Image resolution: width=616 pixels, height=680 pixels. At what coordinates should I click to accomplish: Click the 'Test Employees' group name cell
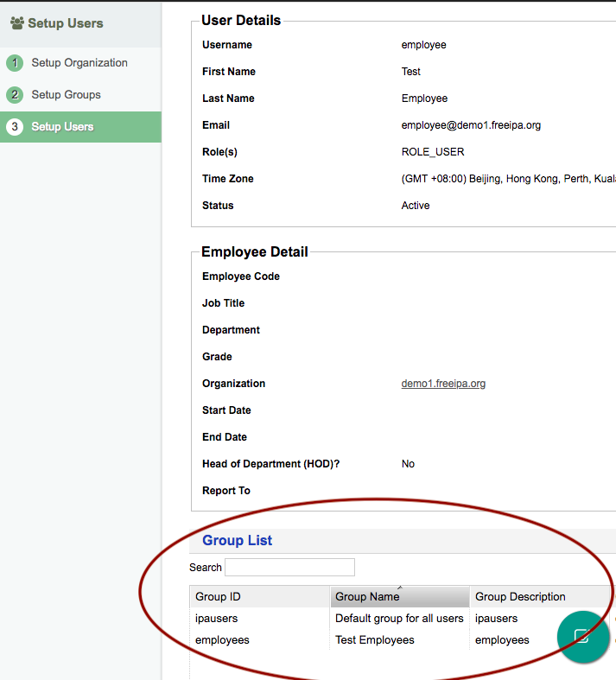coord(375,640)
